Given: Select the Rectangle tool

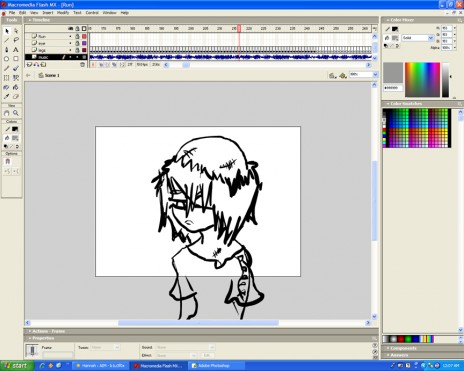Looking at the screenshot, I should click(16, 59).
